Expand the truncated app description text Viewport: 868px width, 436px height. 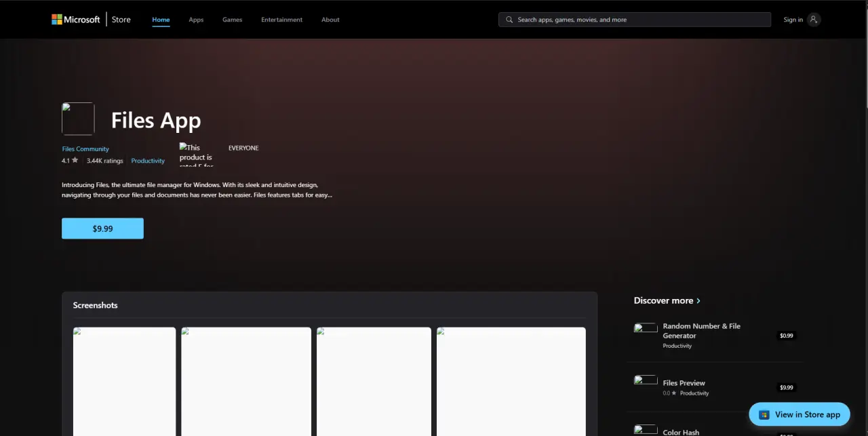click(x=197, y=190)
